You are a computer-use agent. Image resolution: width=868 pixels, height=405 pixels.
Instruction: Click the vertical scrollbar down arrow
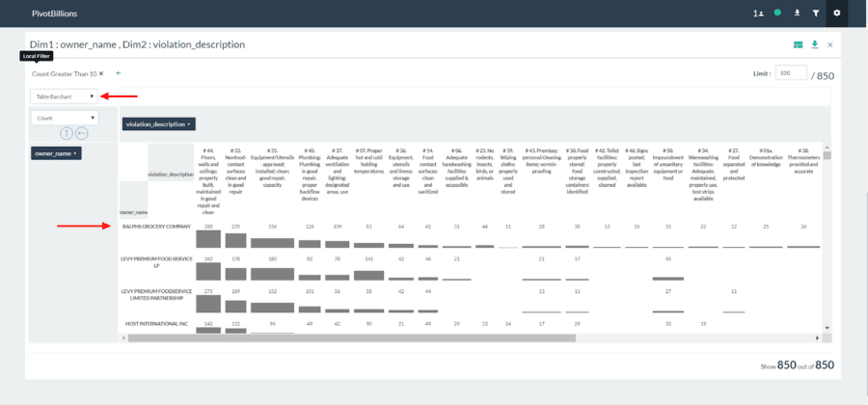(x=827, y=328)
